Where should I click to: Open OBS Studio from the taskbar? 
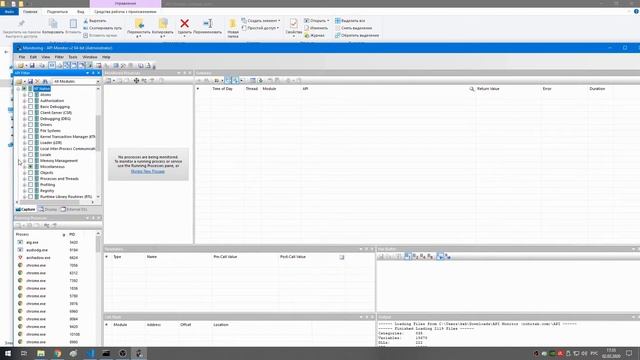tap(122, 353)
